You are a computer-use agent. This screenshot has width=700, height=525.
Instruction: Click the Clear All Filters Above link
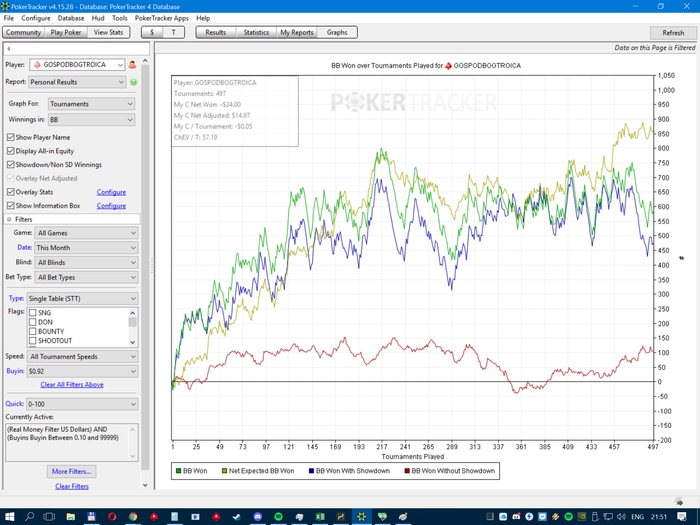72,384
